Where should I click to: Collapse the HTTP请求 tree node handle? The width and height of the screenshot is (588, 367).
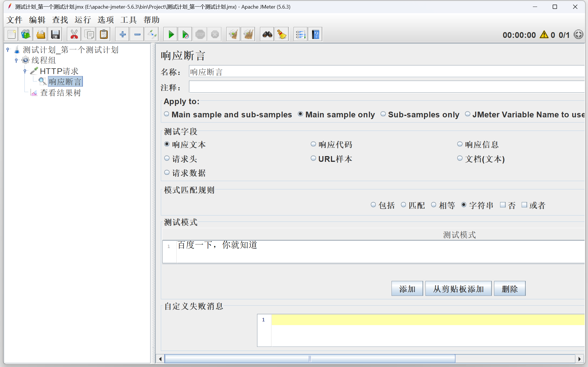point(25,71)
